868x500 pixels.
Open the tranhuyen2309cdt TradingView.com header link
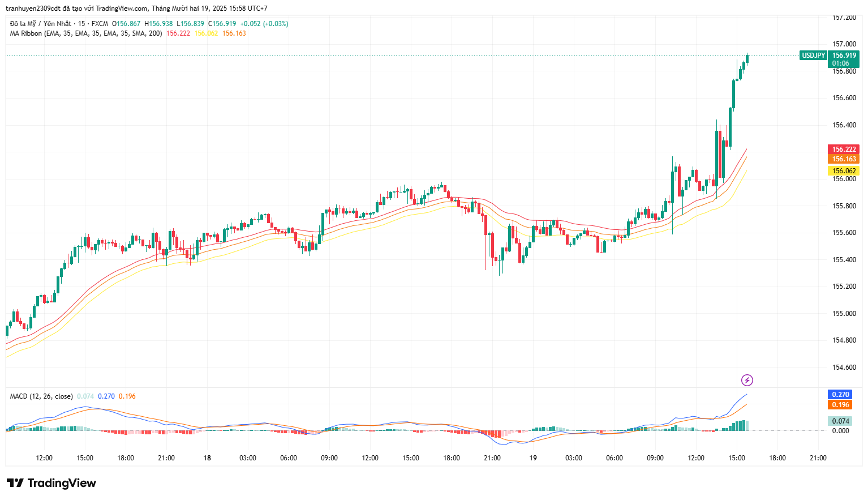click(x=136, y=8)
